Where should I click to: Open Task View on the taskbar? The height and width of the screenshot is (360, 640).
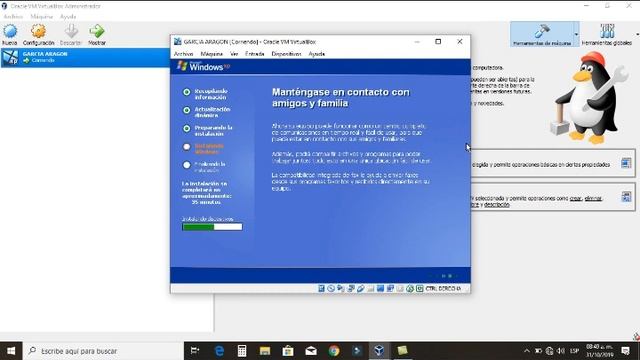(195, 351)
